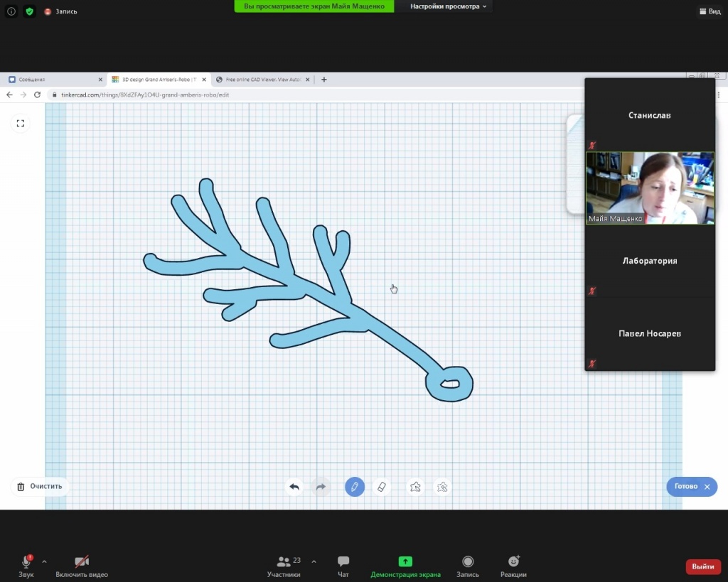Viewport: 728px width, 582px height.
Task: Open the Zoom Чат panel
Action: point(343,566)
